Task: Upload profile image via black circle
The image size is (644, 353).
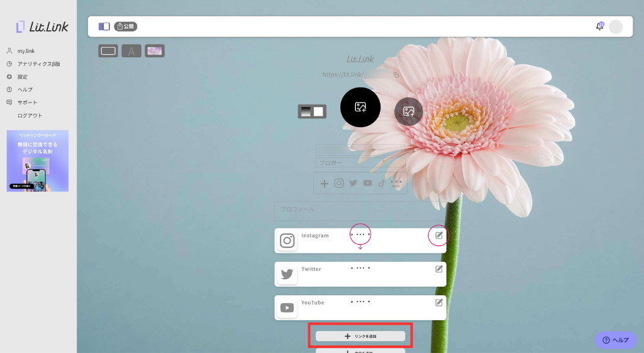Action: 360,107
